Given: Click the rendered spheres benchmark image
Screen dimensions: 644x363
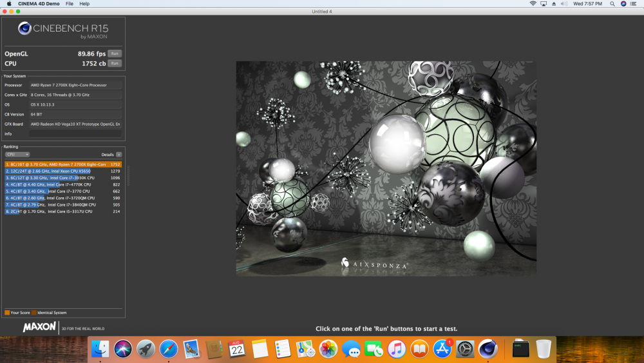Looking at the screenshot, I should coord(386,168).
